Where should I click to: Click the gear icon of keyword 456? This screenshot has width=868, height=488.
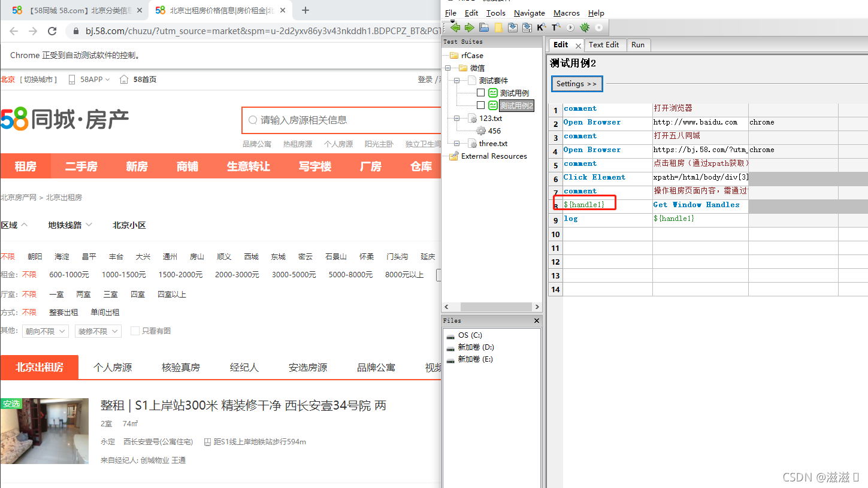point(481,131)
